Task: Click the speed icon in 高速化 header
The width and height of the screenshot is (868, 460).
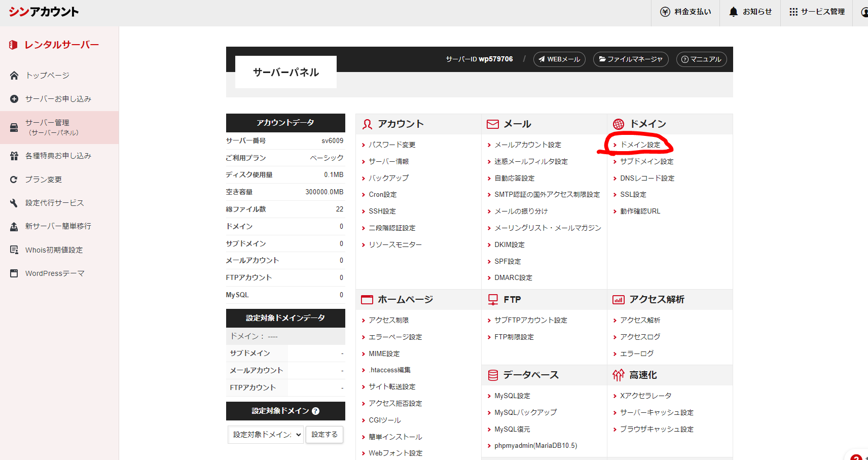Action: pos(619,375)
